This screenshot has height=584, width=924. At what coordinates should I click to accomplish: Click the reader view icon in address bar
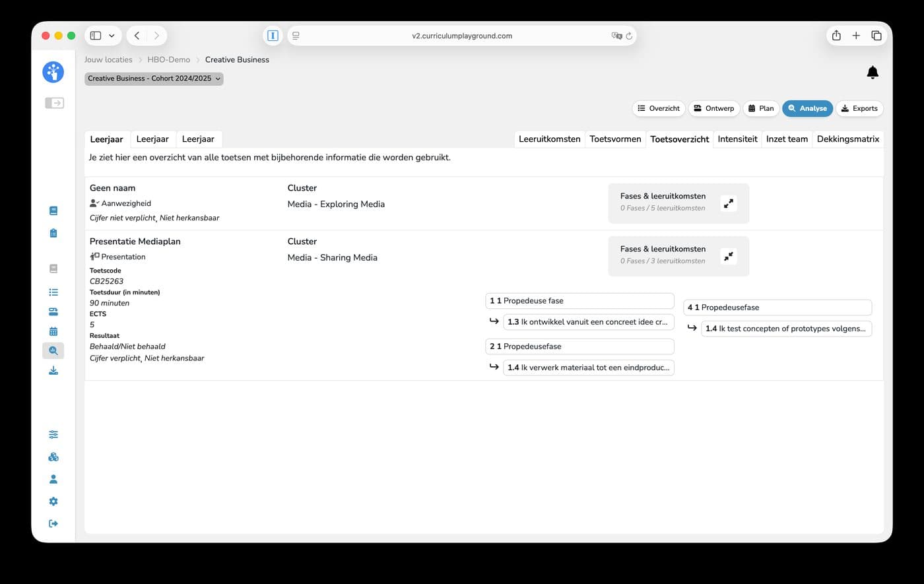296,36
